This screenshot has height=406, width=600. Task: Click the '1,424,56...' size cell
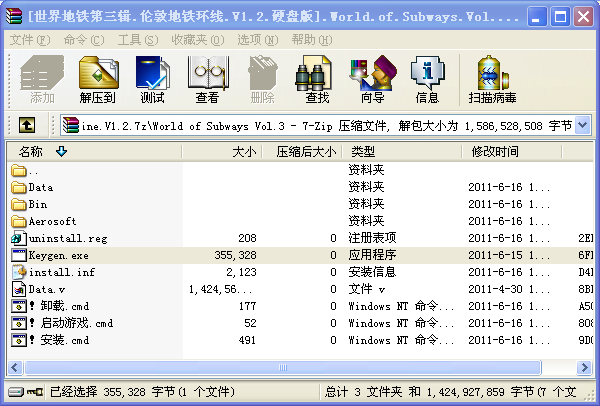pyautogui.click(x=220, y=289)
